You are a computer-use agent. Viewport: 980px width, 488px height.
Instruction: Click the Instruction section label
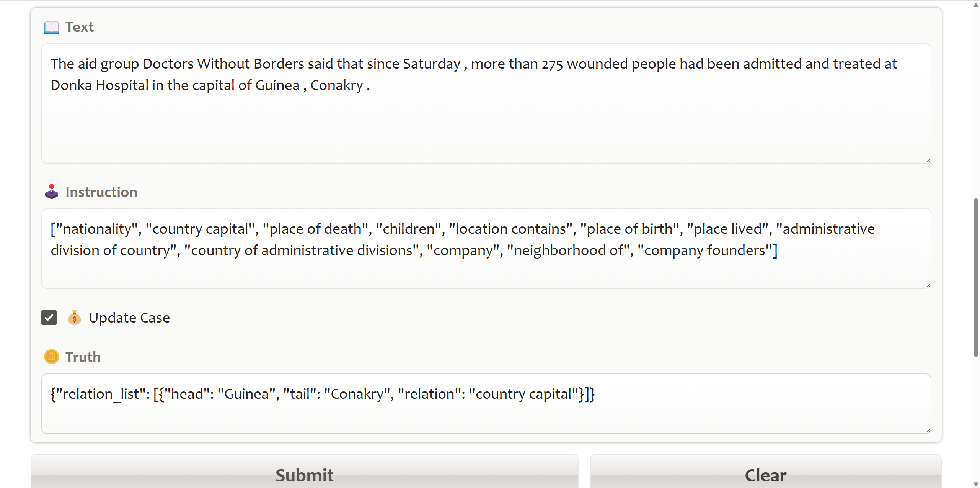(x=101, y=192)
